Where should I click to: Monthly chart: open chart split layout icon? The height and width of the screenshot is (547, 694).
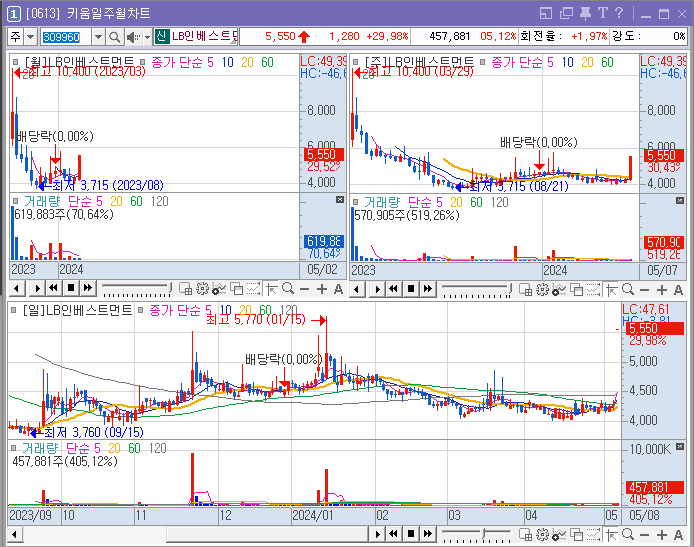[185, 289]
